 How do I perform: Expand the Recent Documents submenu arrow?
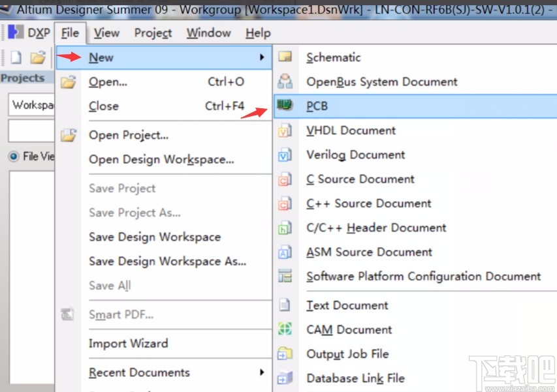click(262, 372)
